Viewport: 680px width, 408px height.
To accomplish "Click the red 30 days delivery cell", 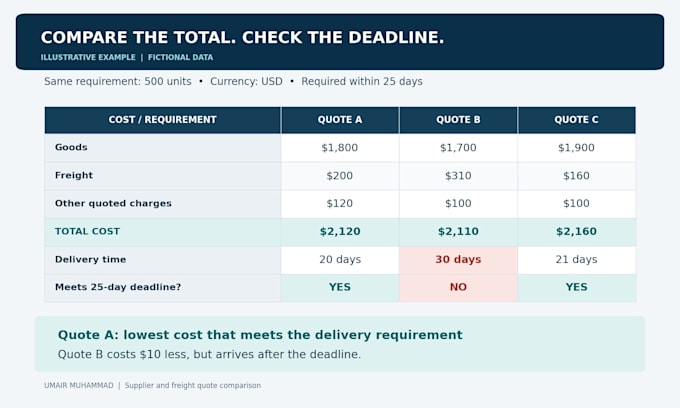I will (458, 260).
